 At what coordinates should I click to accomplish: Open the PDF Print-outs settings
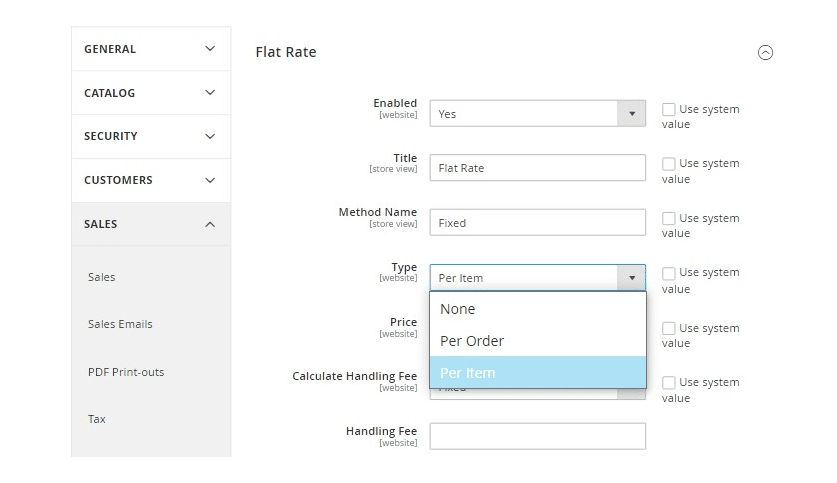click(x=126, y=372)
